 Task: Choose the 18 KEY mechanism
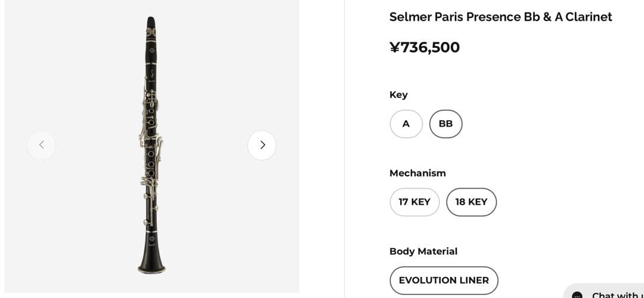pyautogui.click(x=471, y=202)
